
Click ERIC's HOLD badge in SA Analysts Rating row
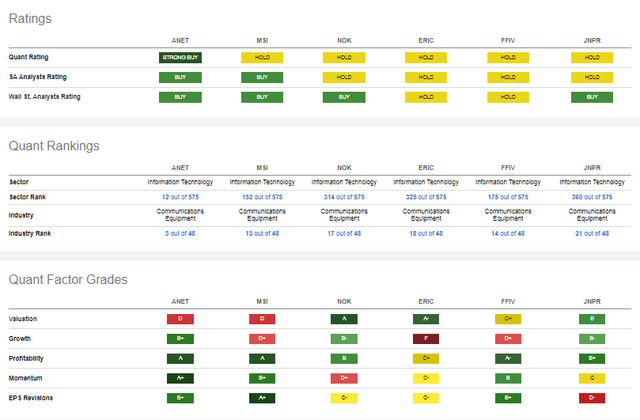click(x=426, y=77)
